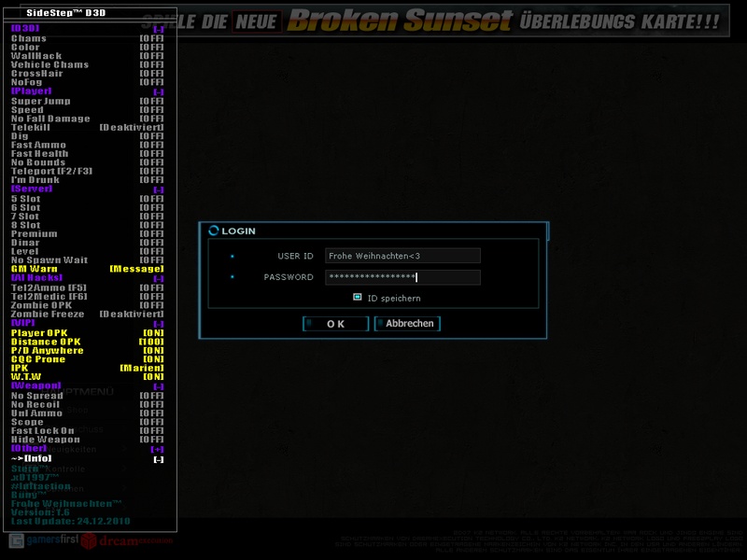747x560 pixels.
Task: Click the Scope row
Action: click(x=87, y=422)
